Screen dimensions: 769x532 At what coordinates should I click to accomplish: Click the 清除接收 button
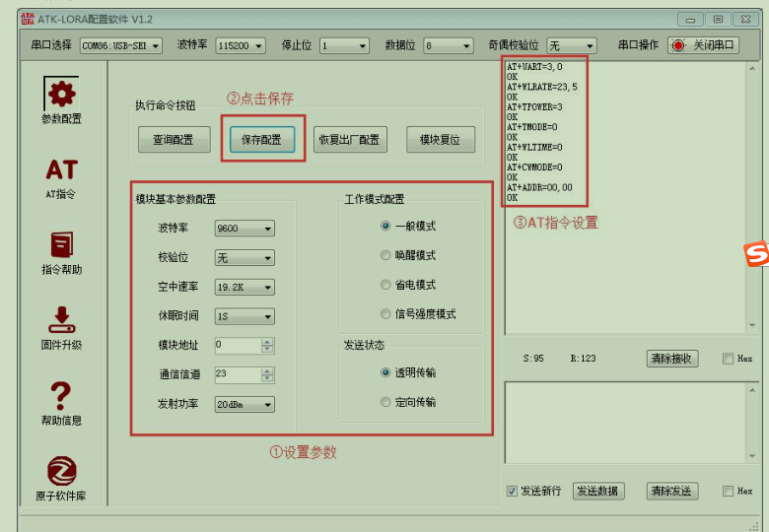(672, 359)
